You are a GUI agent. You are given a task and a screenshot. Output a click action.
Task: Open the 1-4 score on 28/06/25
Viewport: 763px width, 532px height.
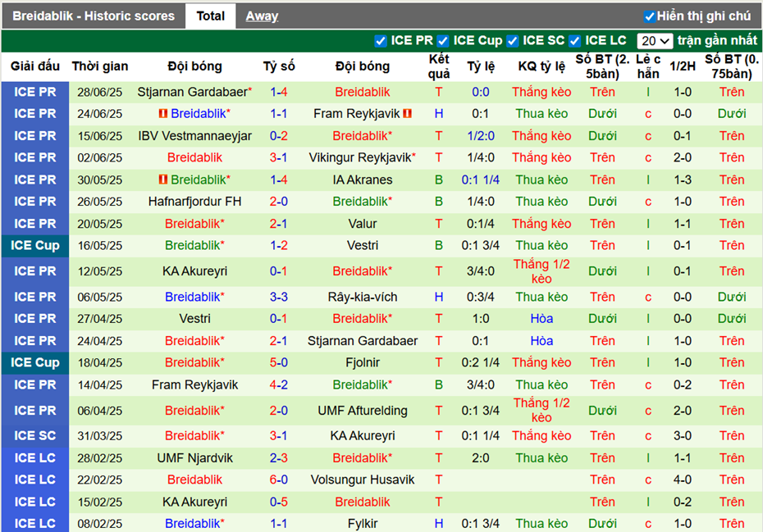[x=279, y=92]
